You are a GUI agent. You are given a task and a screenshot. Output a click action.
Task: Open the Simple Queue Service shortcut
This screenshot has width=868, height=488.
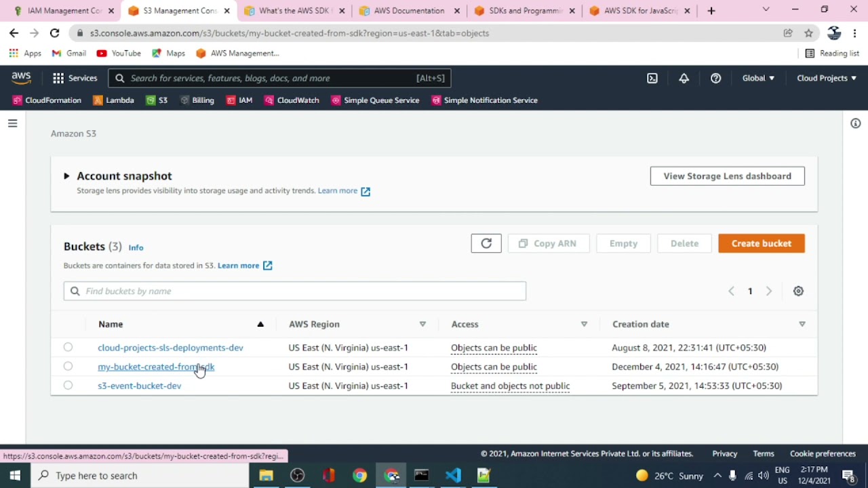pos(375,100)
